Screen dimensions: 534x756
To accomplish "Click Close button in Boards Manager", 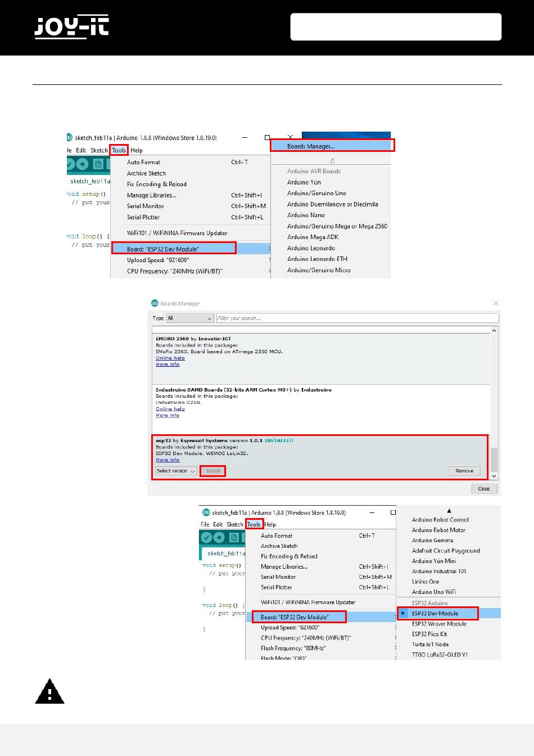I will (483, 489).
